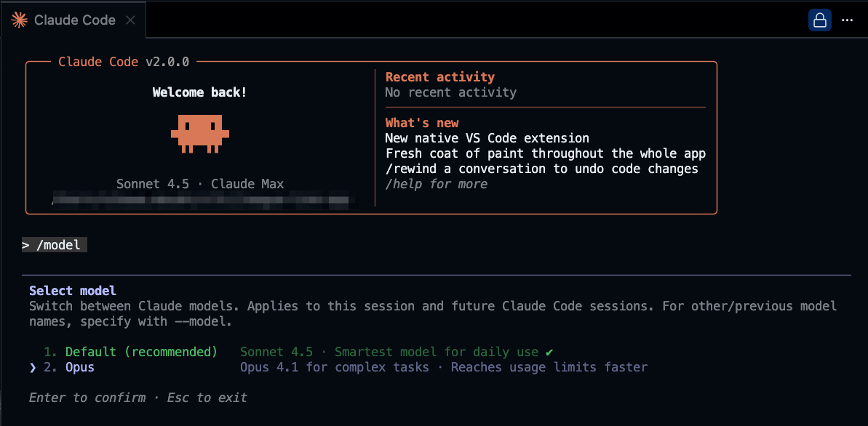Viewport: 868px width, 426px height.
Task: Click 'New native VS Code extension' line
Action: pos(487,137)
